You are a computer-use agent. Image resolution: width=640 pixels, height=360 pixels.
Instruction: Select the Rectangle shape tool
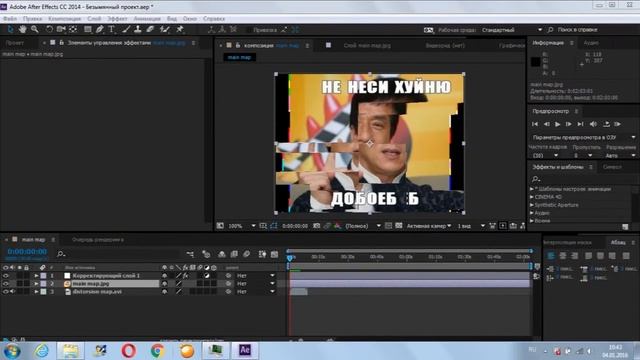click(x=87, y=29)
